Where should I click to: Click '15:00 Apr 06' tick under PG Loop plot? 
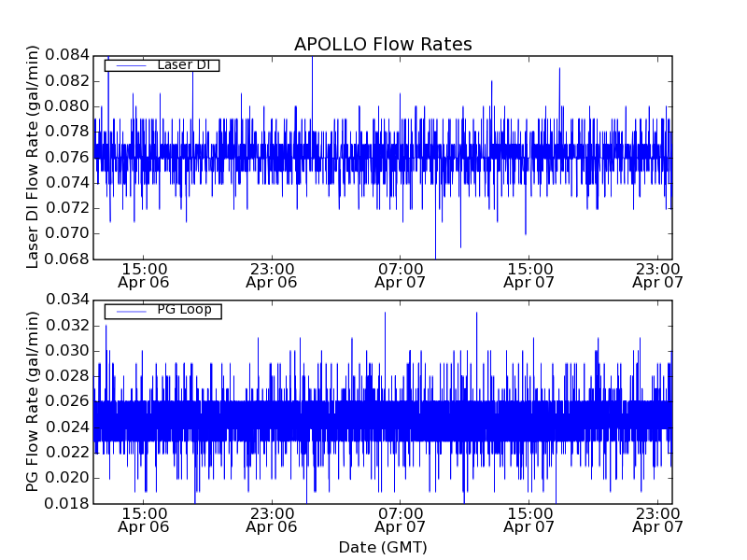pyautogui.click(x=144, y=521)
